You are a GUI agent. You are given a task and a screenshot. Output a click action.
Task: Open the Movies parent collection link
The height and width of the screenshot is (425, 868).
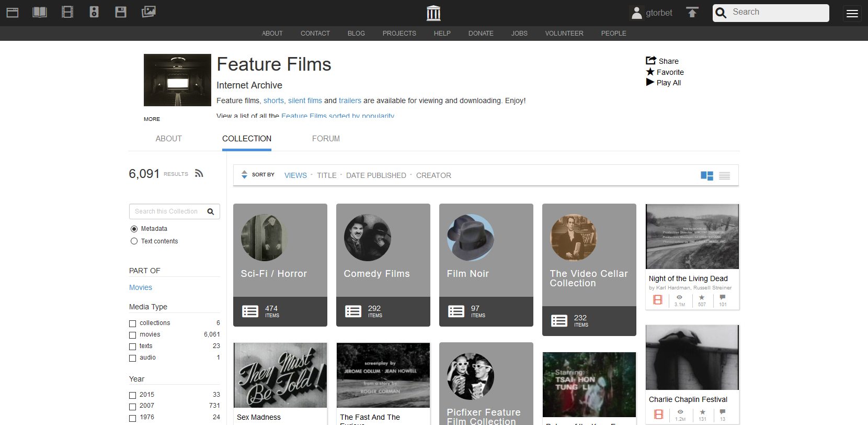(x=141, y=287)
